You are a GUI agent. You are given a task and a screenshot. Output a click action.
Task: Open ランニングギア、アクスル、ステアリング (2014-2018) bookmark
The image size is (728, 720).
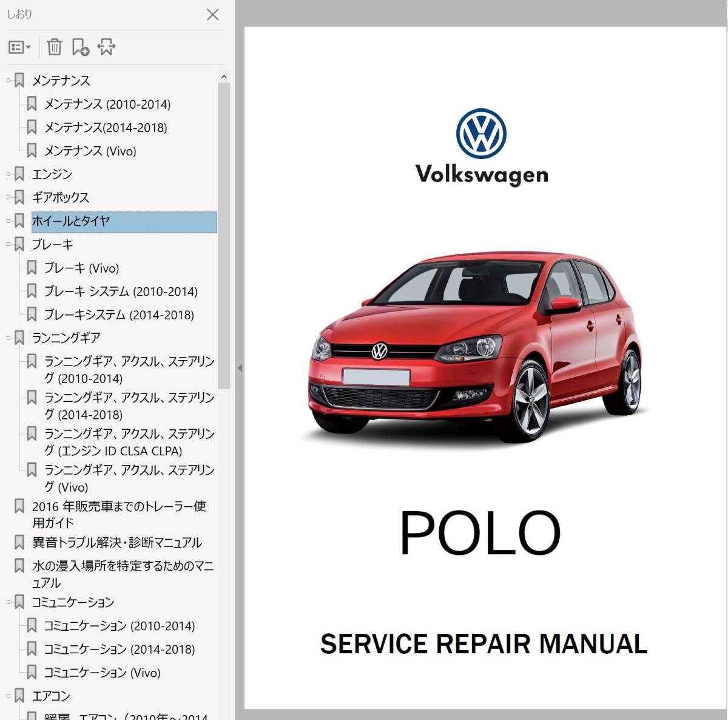point(129,406)
